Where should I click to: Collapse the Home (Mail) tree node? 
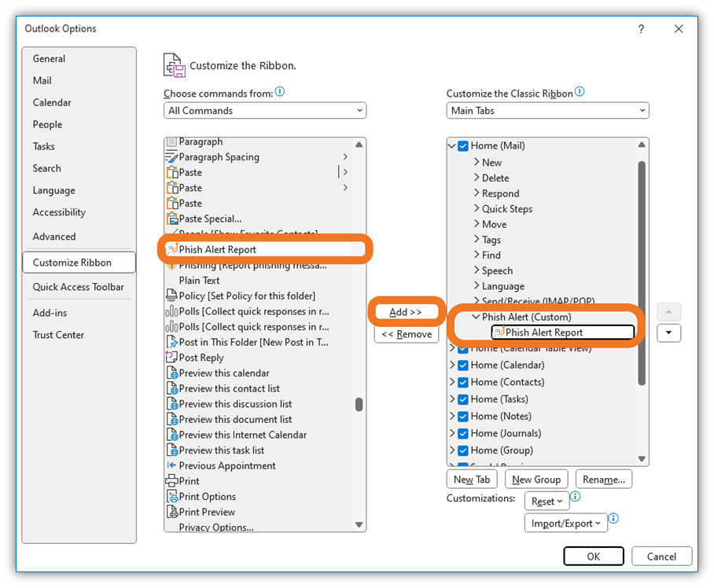[452, 146]
